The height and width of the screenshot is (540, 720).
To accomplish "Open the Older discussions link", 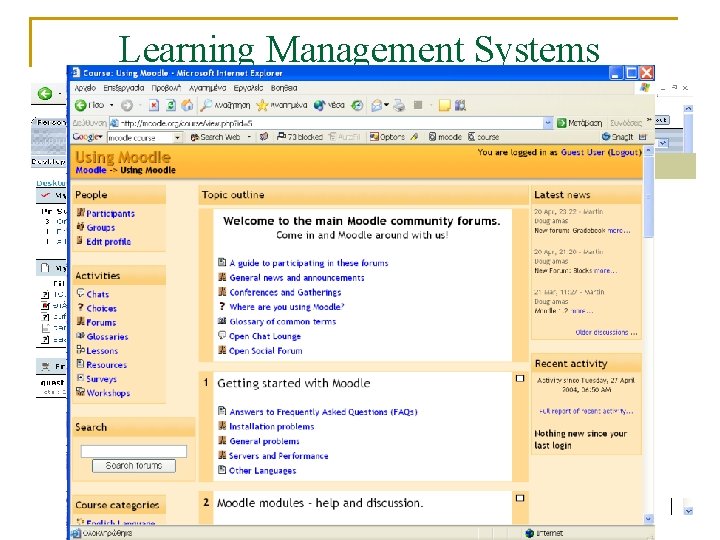I will 606,332.
